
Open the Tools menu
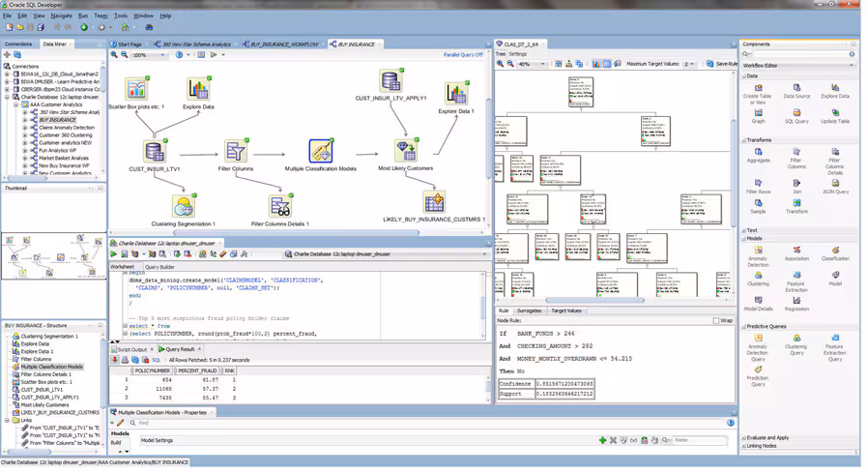coord(121,15)
